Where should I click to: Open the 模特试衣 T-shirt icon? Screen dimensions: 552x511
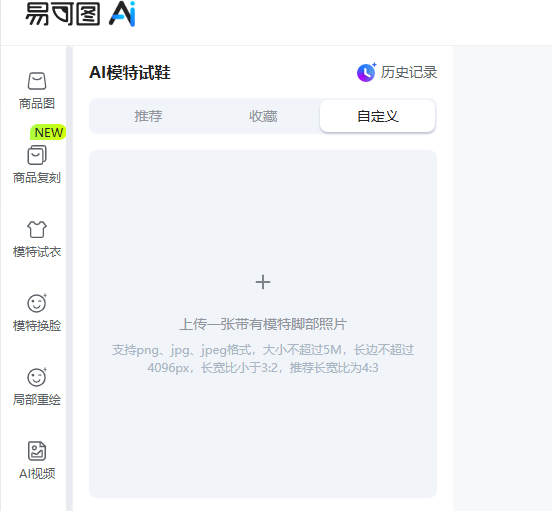tap(37, 229)
